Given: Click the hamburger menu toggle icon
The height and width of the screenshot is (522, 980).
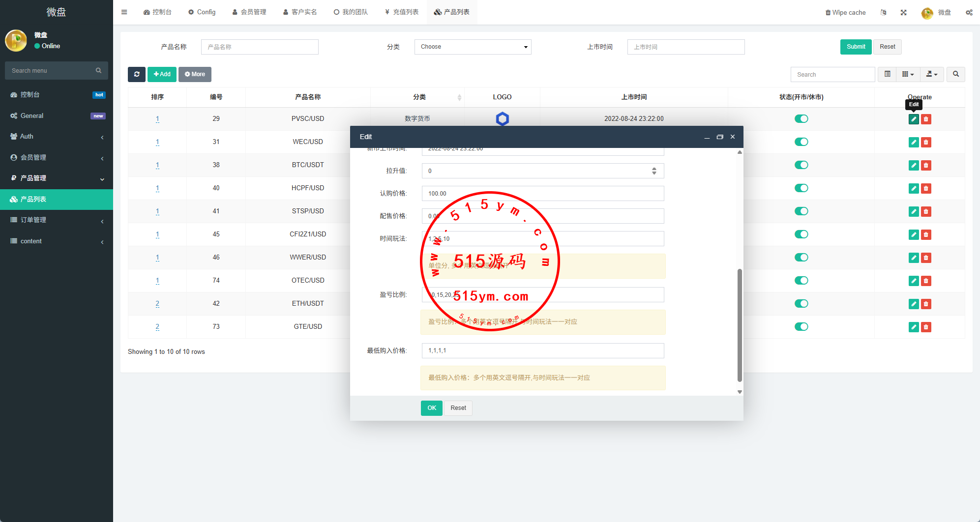Looking at the screenshot, I should click(124, 12).
